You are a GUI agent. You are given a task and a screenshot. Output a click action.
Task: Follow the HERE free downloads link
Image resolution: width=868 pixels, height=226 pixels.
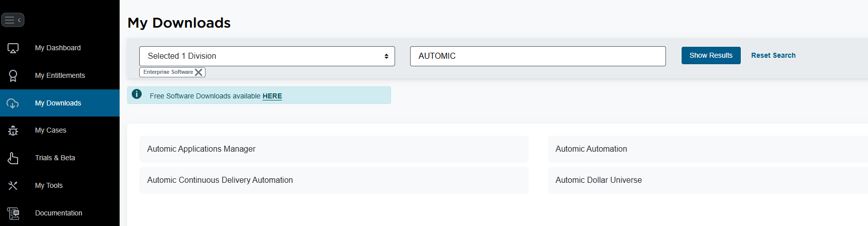tap(272, 96)
